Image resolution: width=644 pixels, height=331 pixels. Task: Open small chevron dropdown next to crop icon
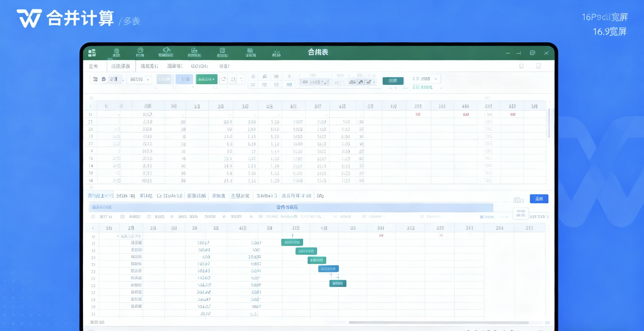click(x=242, y=79)
